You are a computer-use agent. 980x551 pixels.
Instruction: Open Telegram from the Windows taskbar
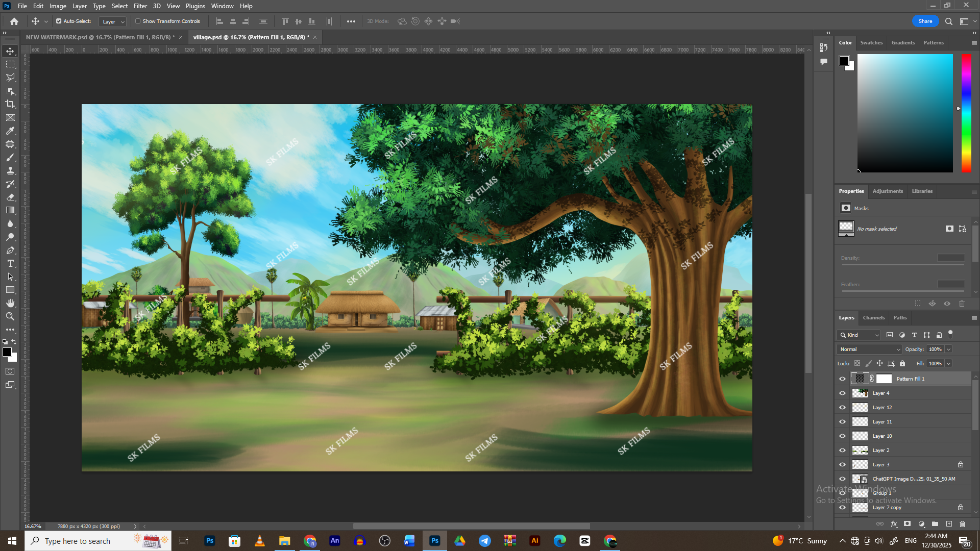[484, 541]
